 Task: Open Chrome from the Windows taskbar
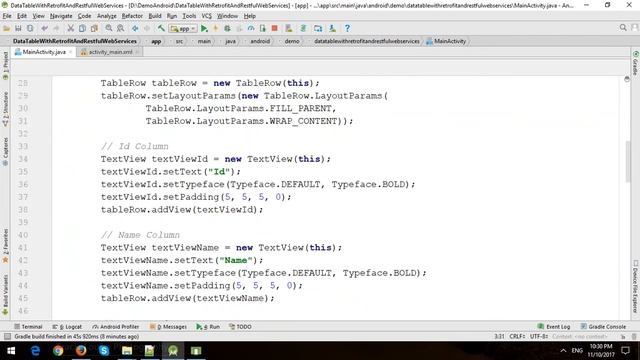point(58,351)
